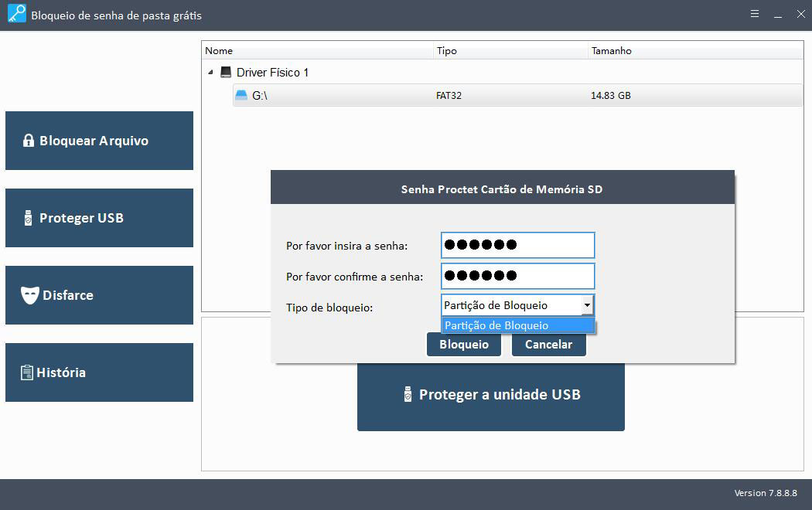Sort list by Tamanho column header
The width and height of the screenshot is (812, 510).
[x=611, y=51]
